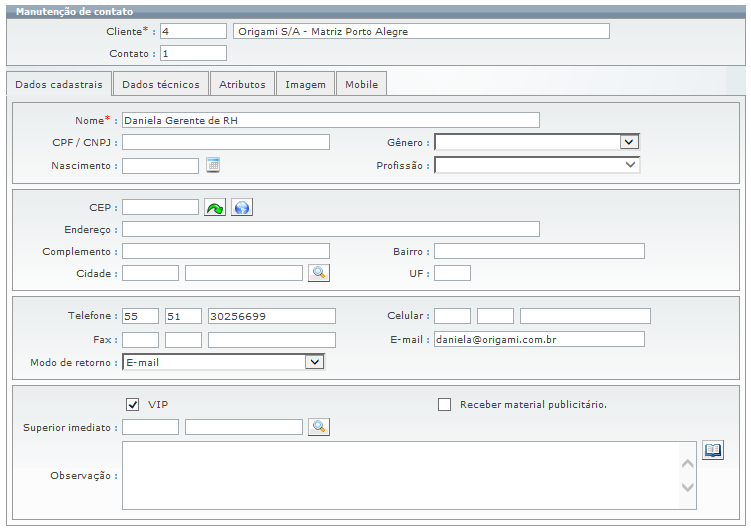The width and height of the screenshot is (751, 530).
Task: Select the Imagem tab
Action: [x=305, y=84]
